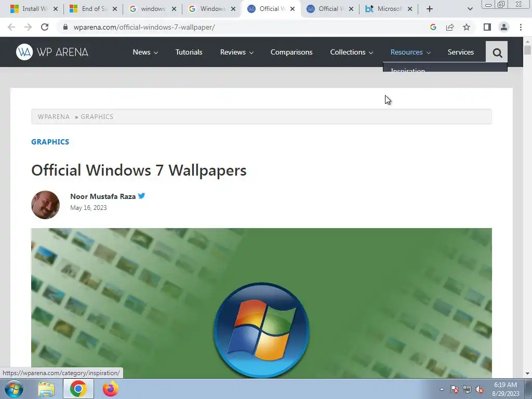Click the page scrollbar down arrow
This screenshot has width=532, height=399.
coord(527,374)
